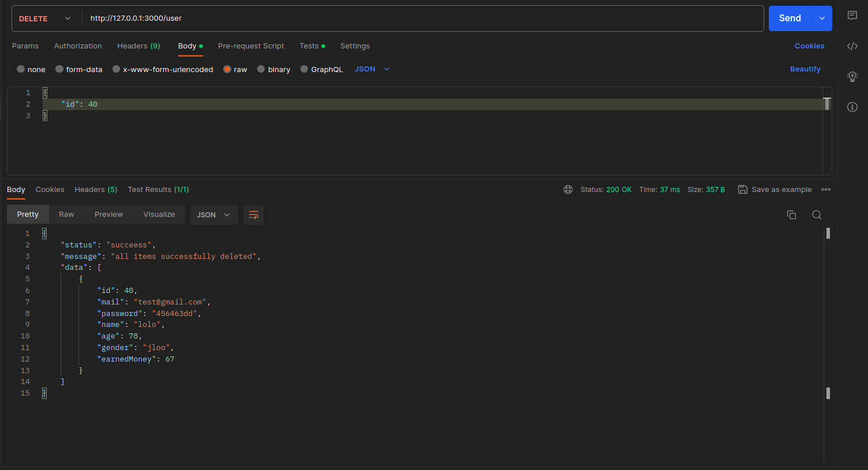
Task: Select the form-data body option
Action: (x=59, y=69)
